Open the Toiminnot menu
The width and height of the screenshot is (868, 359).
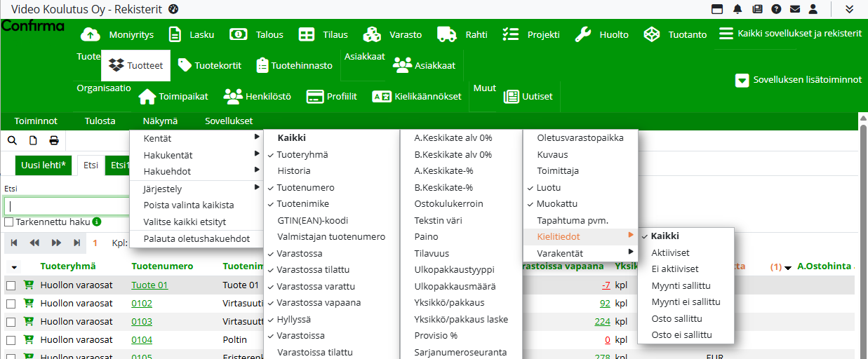click(x=36, y=121)
